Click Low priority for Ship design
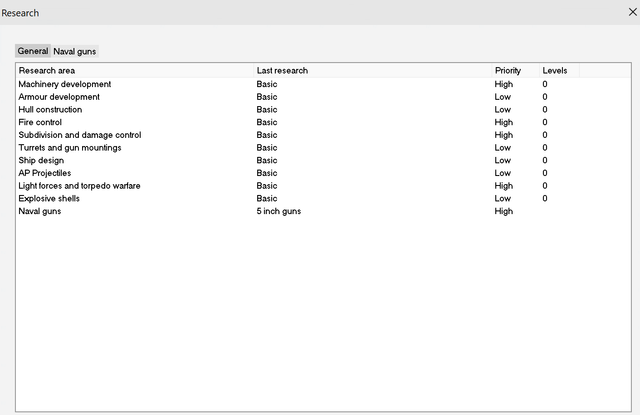Viewport: 640px width, 415px height. click(502, 160)
